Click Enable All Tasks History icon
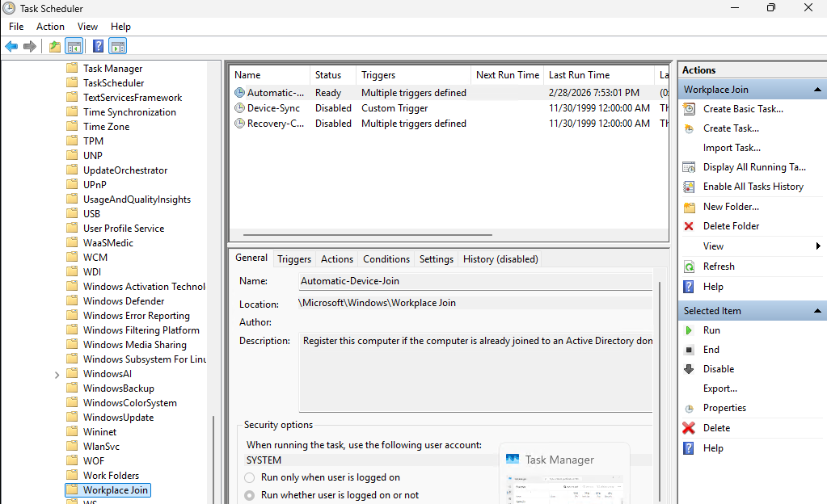This screenshot has width=827, height=504. point(689,187)
